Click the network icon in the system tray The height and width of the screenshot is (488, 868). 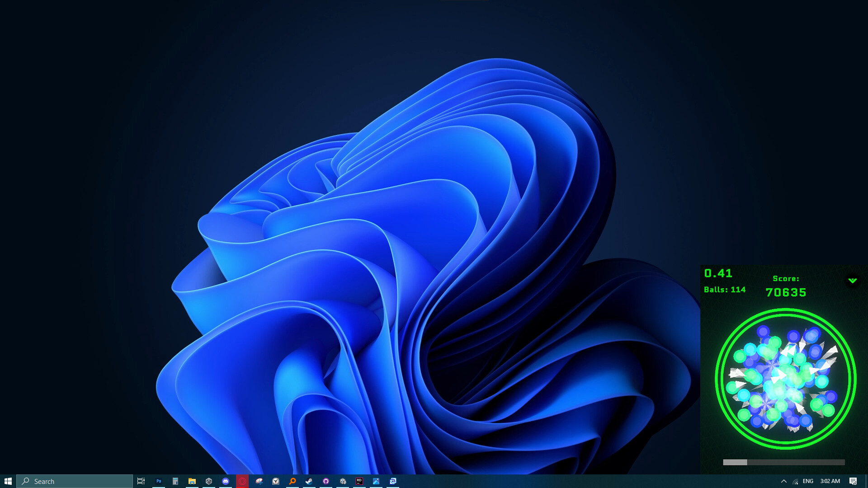click(x=795, y=481)
